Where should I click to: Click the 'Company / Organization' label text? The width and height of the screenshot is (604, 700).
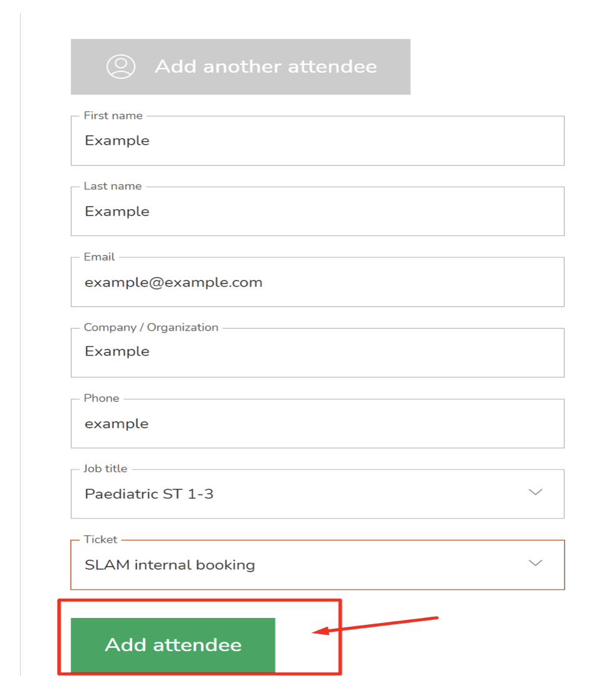tap(151, 327)
